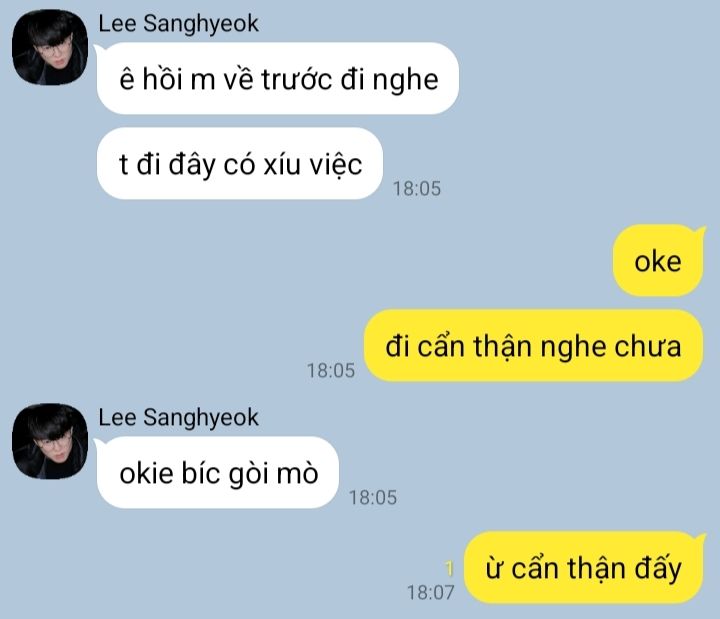
Task: Tap the 18:07 timestamp of last message
Action: [430, 593]
